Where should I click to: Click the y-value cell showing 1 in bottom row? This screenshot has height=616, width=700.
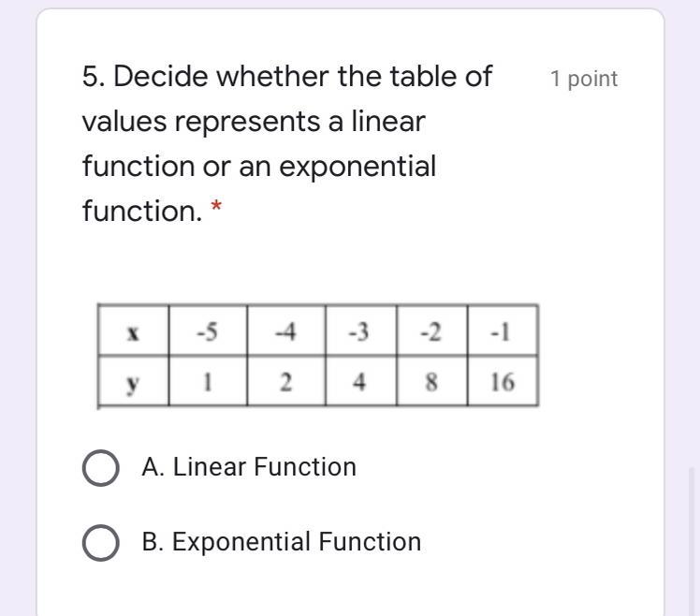pos(208,381)
